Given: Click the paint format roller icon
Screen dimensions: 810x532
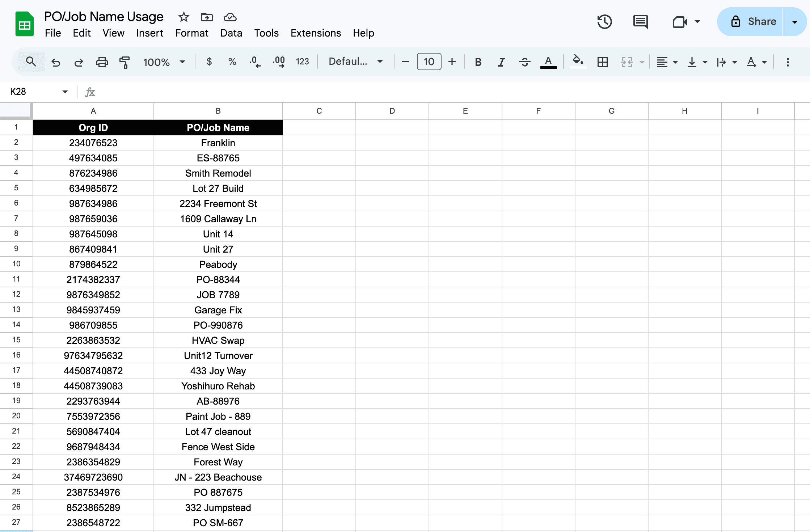Looking at the screenshot, I should click(x=124, y=62).
